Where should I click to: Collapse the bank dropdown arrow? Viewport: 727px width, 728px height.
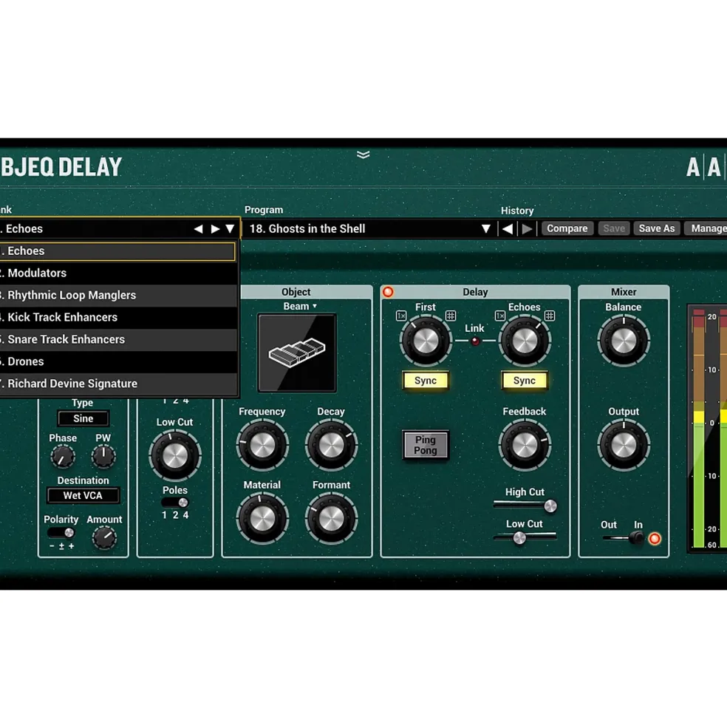click(x=230, y=229)
